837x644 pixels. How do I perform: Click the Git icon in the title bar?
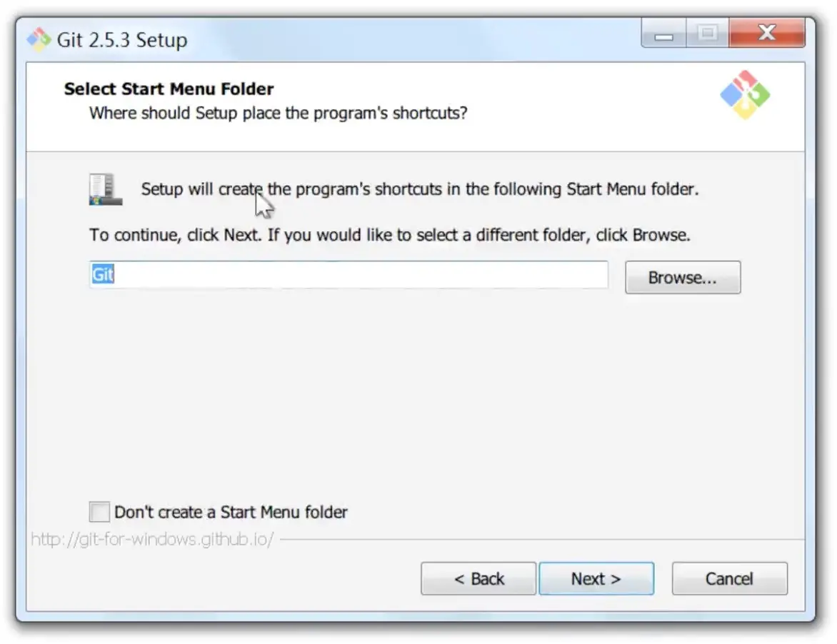coord(39,39)
